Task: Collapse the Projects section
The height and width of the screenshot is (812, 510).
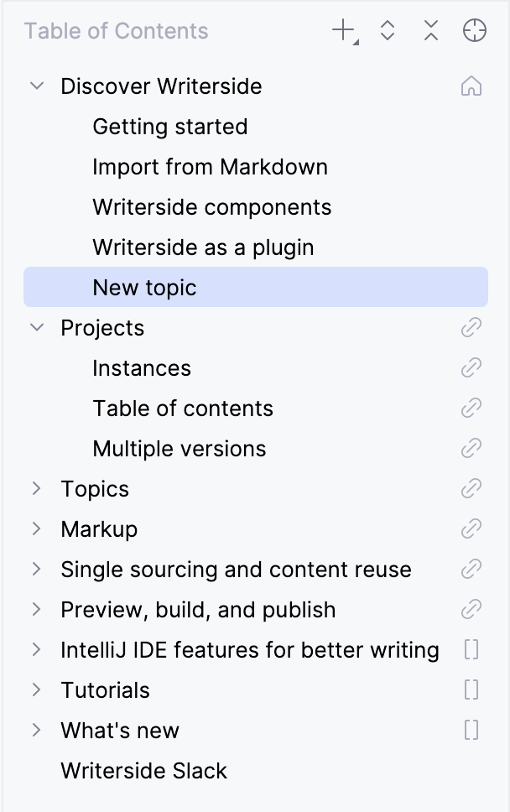Action: [35, 327]
